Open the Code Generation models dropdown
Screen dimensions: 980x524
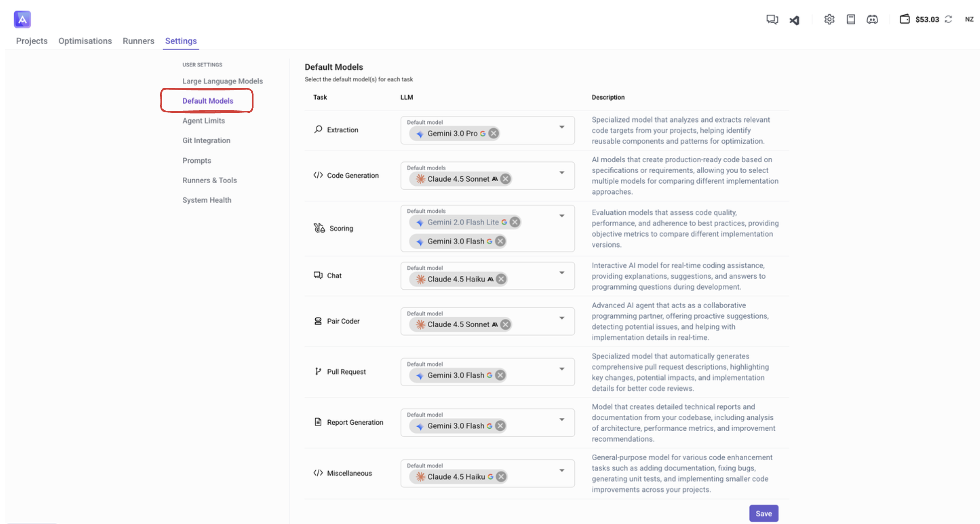[x=562, y=173]
